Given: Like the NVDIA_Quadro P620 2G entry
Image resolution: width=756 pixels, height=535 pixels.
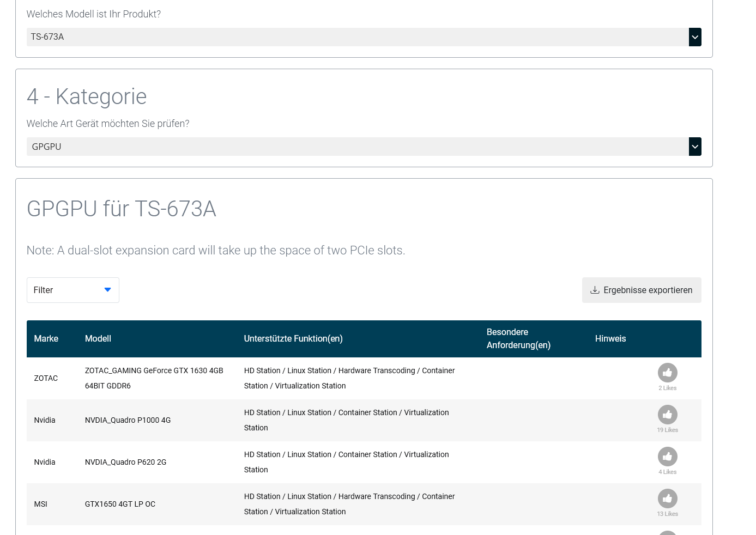Looking at the screenshot, I should click(667, 457).
